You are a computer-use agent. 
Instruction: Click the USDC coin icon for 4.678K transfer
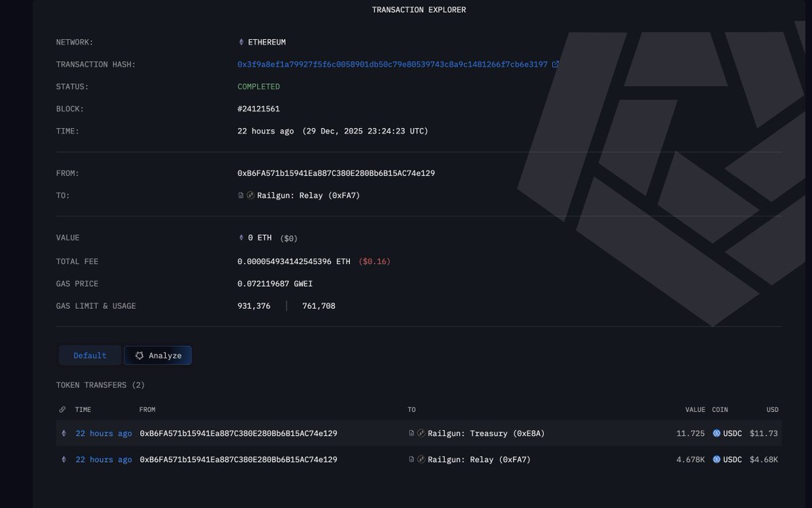[717, 459]
